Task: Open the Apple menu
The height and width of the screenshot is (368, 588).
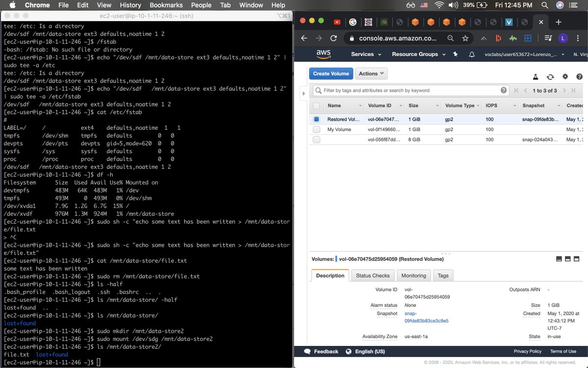Action: tap(12, 5)
